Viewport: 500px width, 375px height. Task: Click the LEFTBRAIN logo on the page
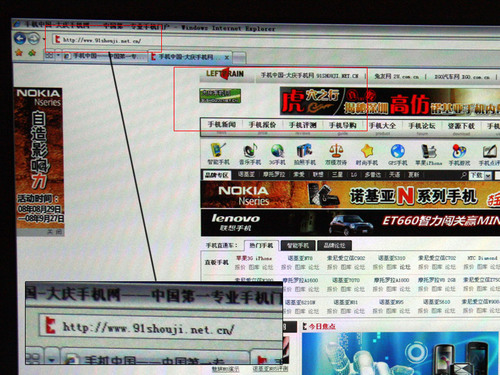point(225,74)
